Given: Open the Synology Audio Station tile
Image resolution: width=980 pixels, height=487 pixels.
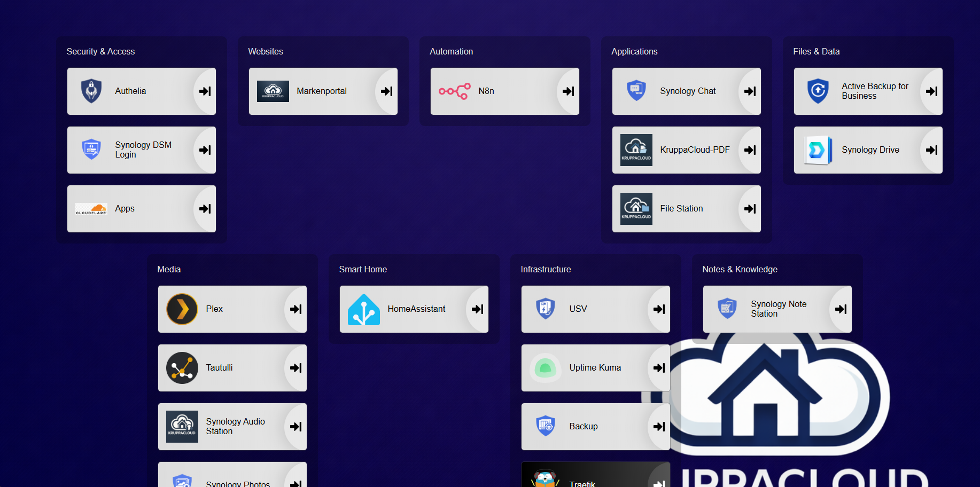Looking at the screenshot, I should point(232,426).
